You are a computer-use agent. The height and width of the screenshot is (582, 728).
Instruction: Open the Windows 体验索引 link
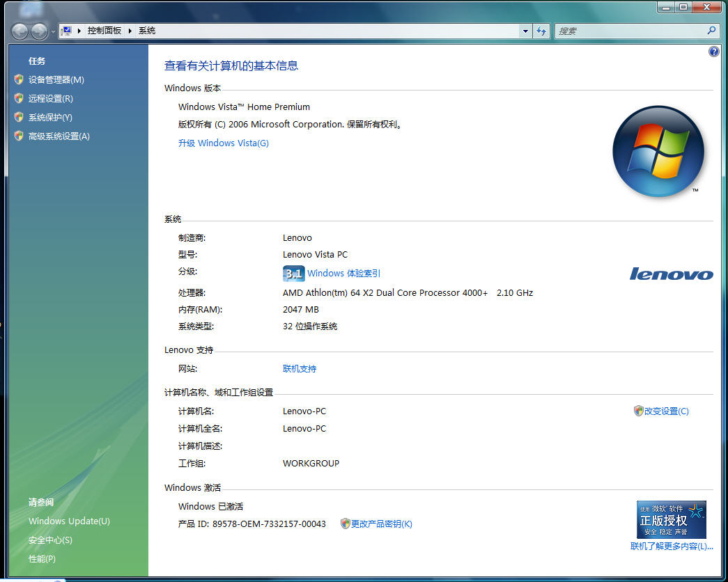click(x=343, y=274)
